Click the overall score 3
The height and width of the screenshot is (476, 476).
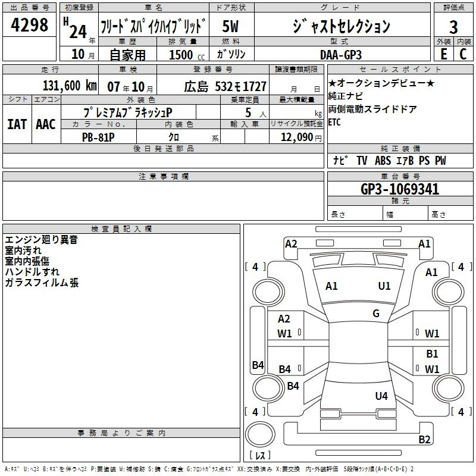pyautogui.click(x=453, y=27)
